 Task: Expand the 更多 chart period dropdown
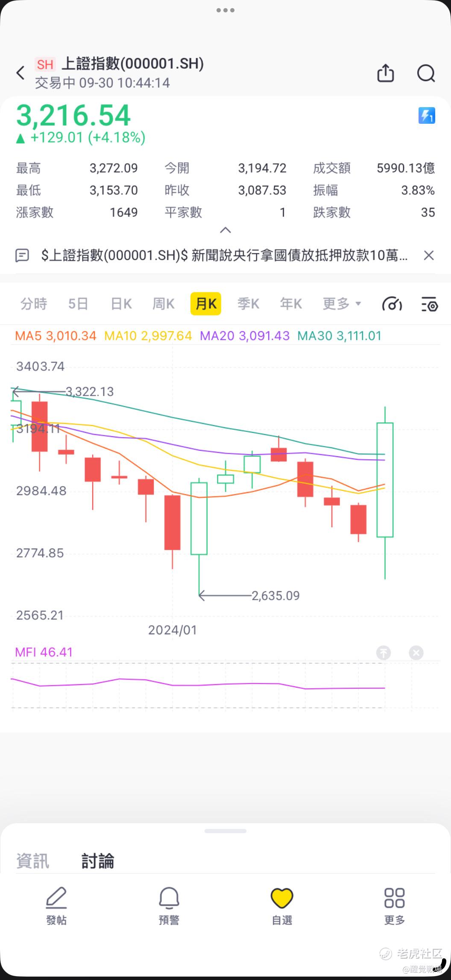click(342, 304)
